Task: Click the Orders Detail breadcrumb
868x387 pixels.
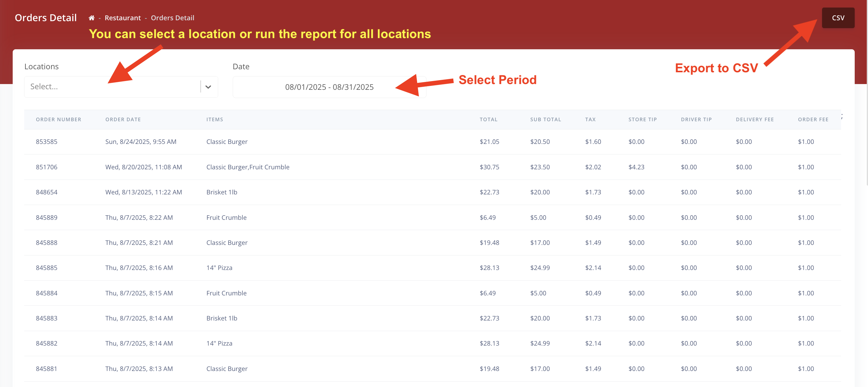Action: pos(172,18)
